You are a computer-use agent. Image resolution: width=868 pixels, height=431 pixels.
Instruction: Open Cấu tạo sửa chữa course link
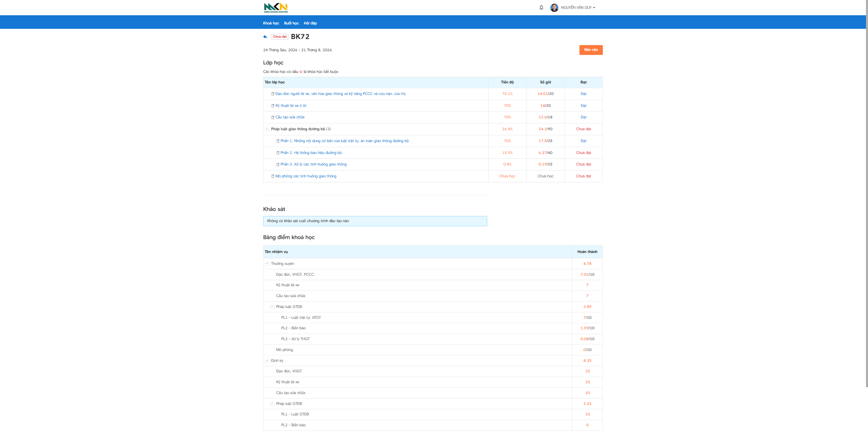pos(290,117)
